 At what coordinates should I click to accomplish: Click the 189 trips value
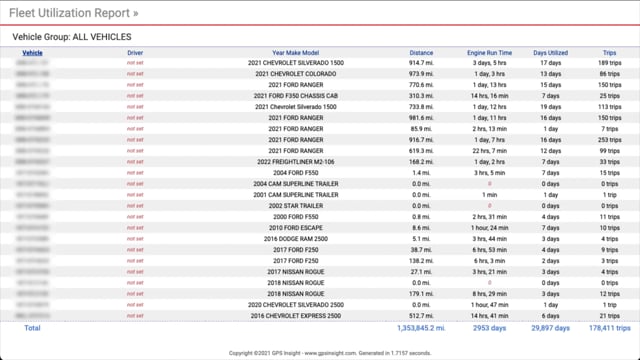[609, 63]
